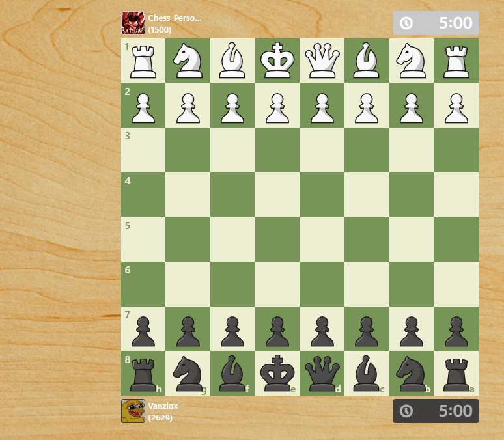Click the empty e5 square
This screenshot has width=504, height=440.
click(x=277, y=240)
